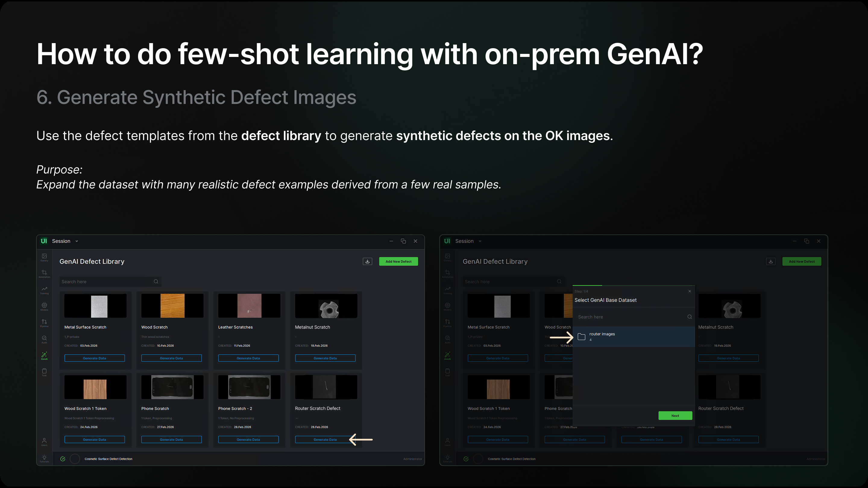The height and width of the screenshot is (488, 868).
Task: Close the Select GenAI Base Dataset dialog
Action: [x=689, y=291]
